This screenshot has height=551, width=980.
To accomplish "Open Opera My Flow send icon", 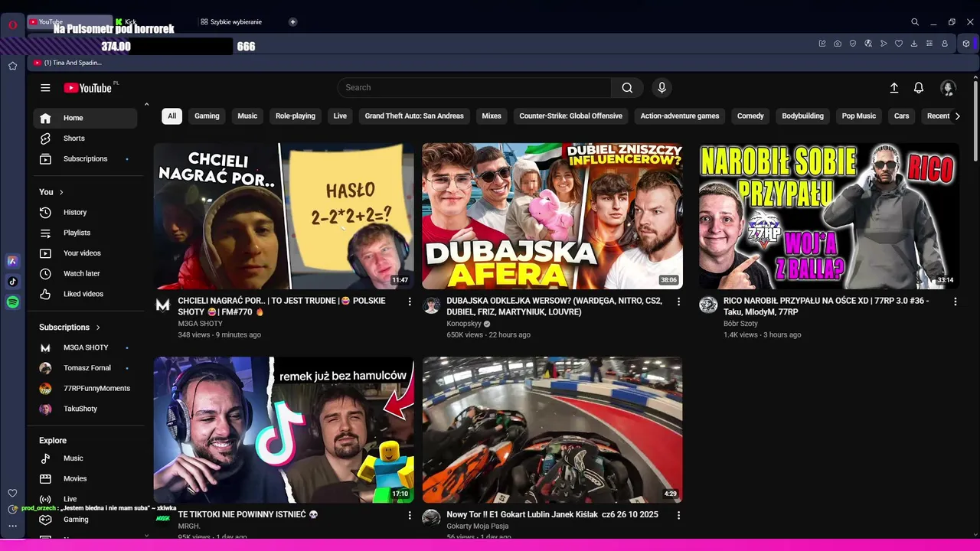I will [884, 44].
